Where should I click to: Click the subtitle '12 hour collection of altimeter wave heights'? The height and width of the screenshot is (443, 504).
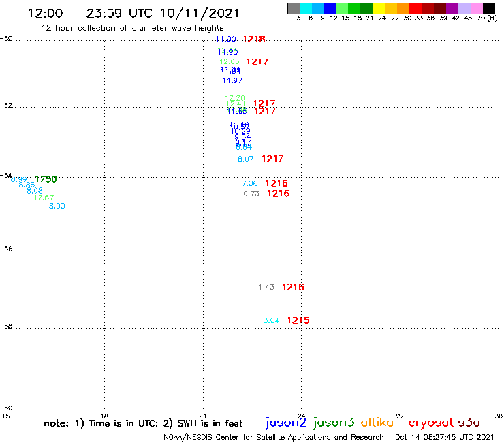click(132, 28)
